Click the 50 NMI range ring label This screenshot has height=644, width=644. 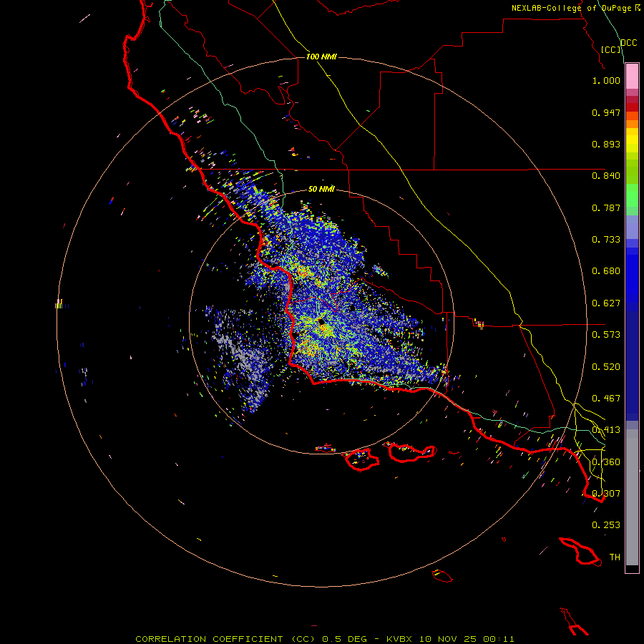click(321, 189)
